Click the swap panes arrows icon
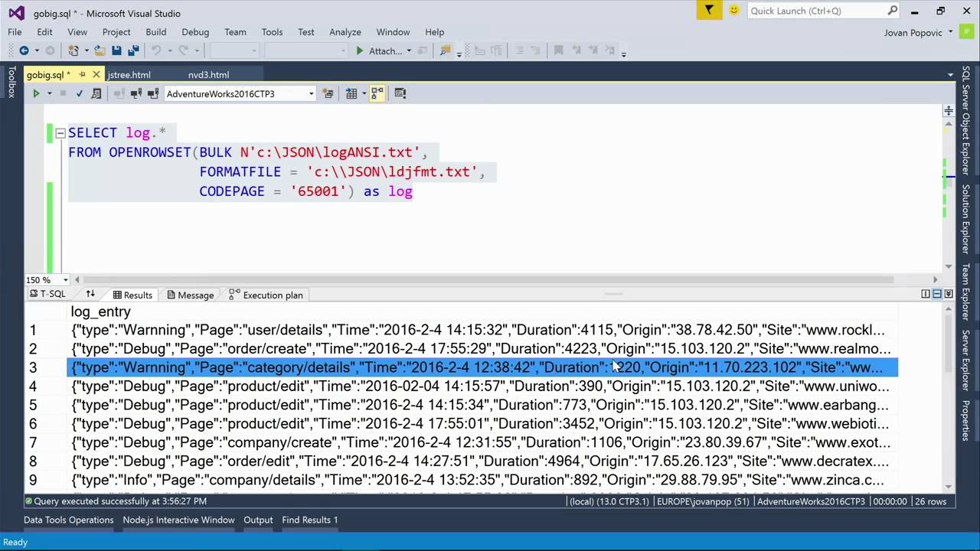Image resolution: width=980 pixels, height=551 pixels. 90,294
